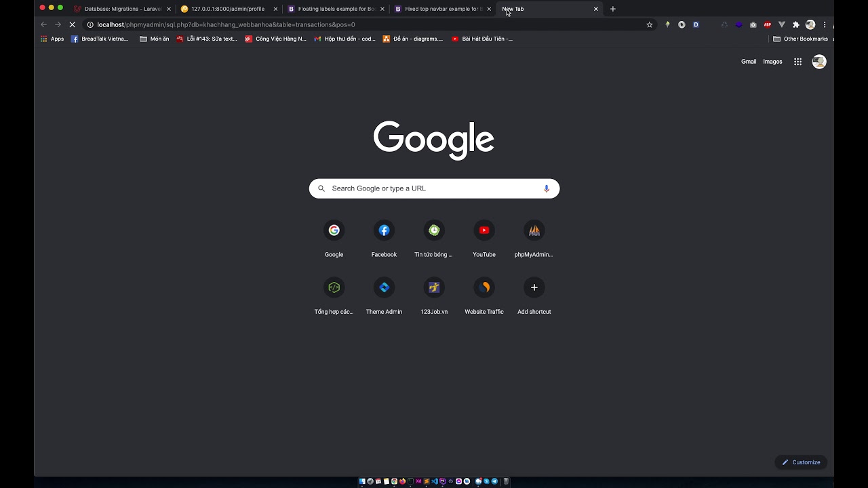Open the Theme Admin shortcut

[384, 296]
